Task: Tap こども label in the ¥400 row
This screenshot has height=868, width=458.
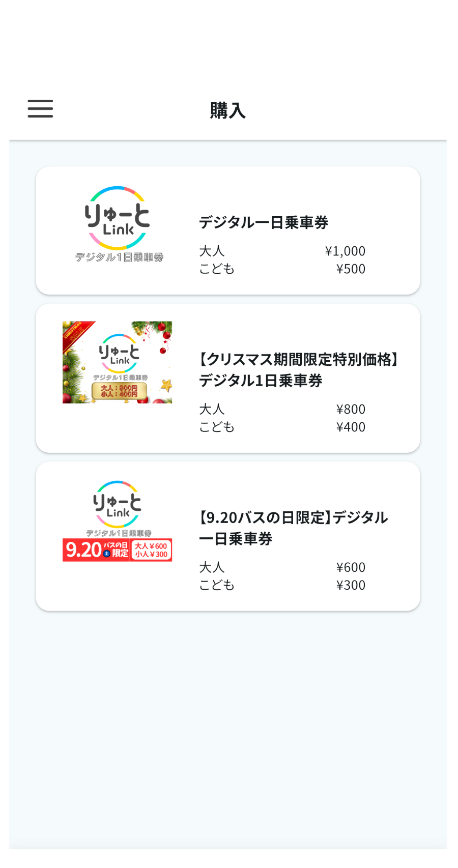Action: click(217, 427)
